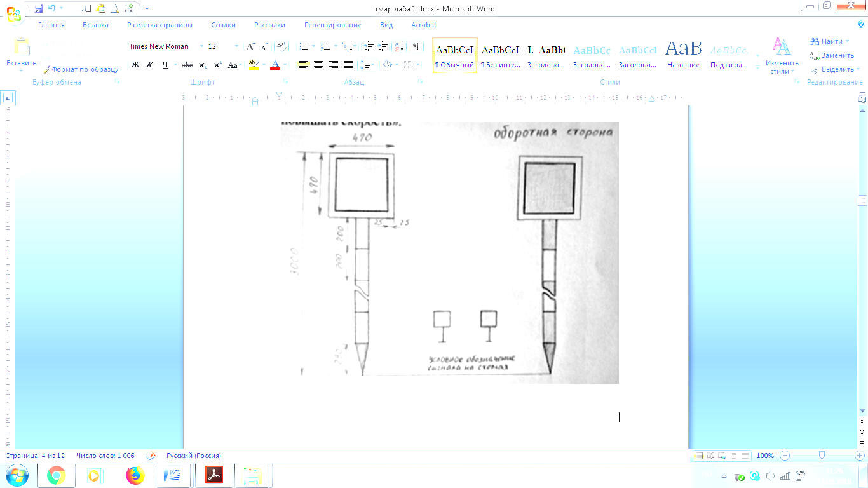Increase paragraph indent
This screenshot has width=868, height=488.
pyautogui.click(x=383, y=46)
